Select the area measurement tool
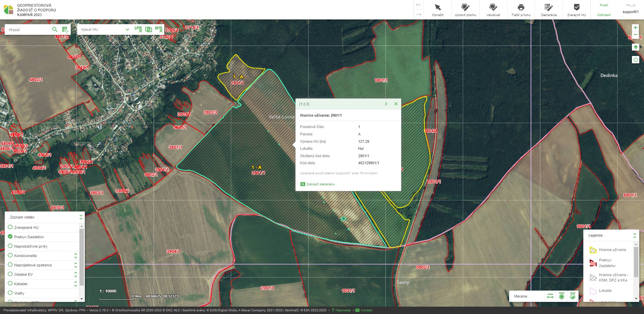Image resolution: width=644 pixels, height=314 pixels. 561,296
